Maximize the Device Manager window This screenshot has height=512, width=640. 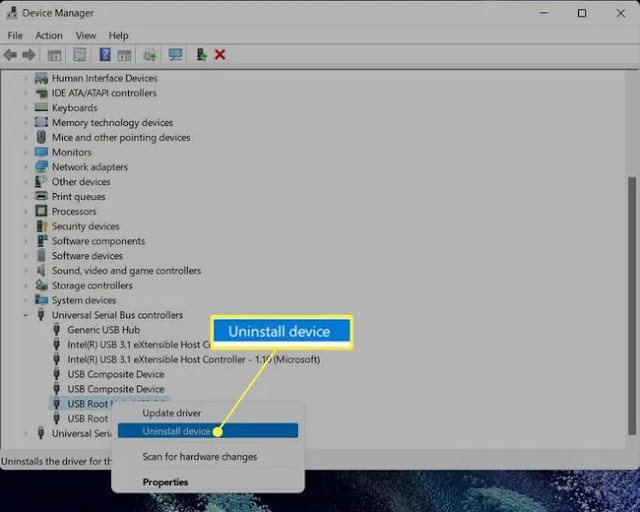coord(582,13)
